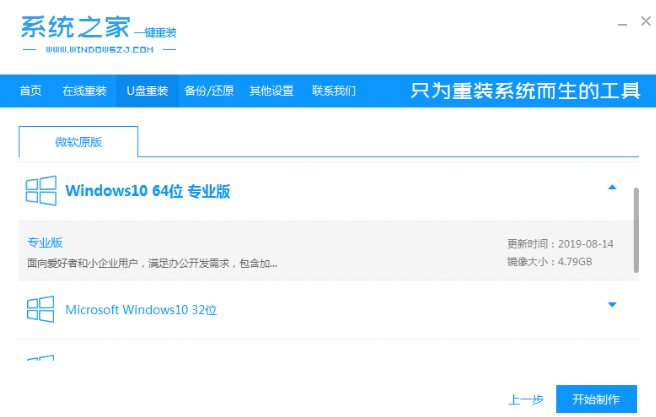Go to the 首页 tab
The width and height of the screenshot is (656, 417).
click(x=31, y=91)
